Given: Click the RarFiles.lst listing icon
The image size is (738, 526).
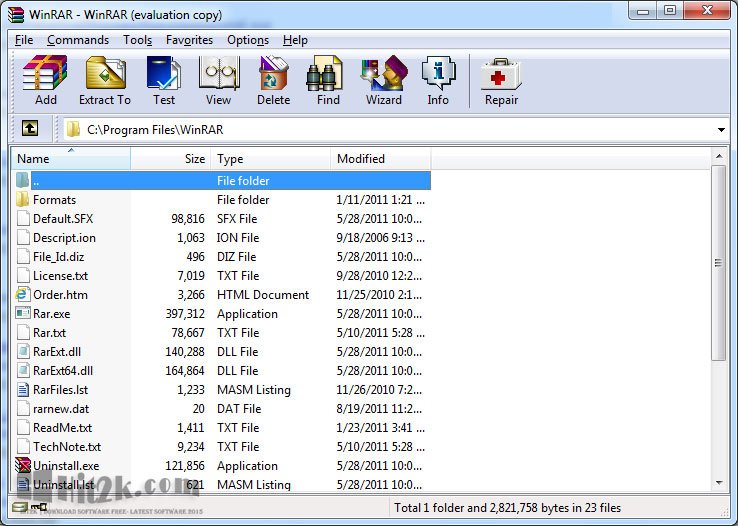Looking at the screenshot, I should point(23,390).
